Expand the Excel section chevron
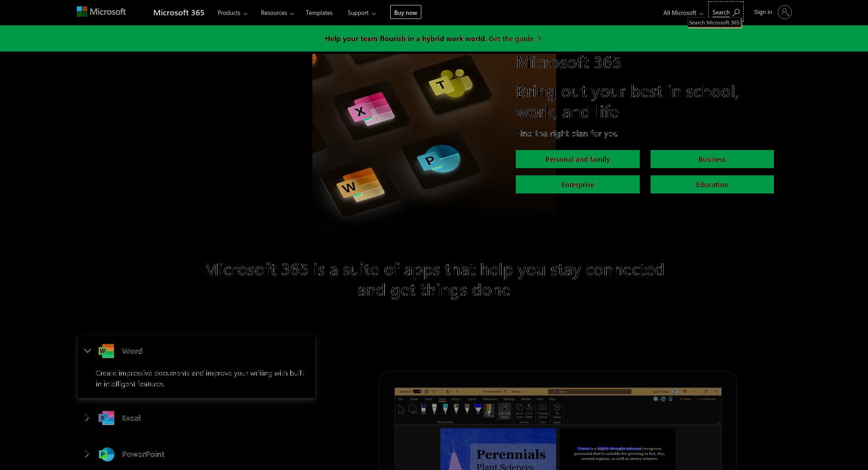Image resolution: width=868 pixels, height=470 pixels. (87, 418)
